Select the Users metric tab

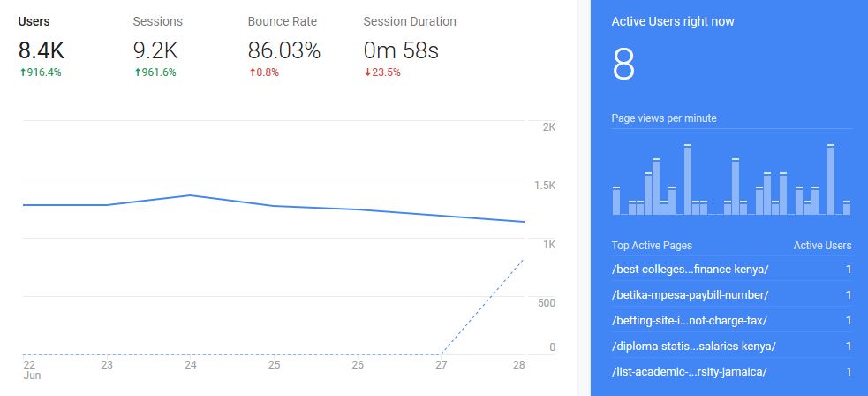click(x=34, y=21)
